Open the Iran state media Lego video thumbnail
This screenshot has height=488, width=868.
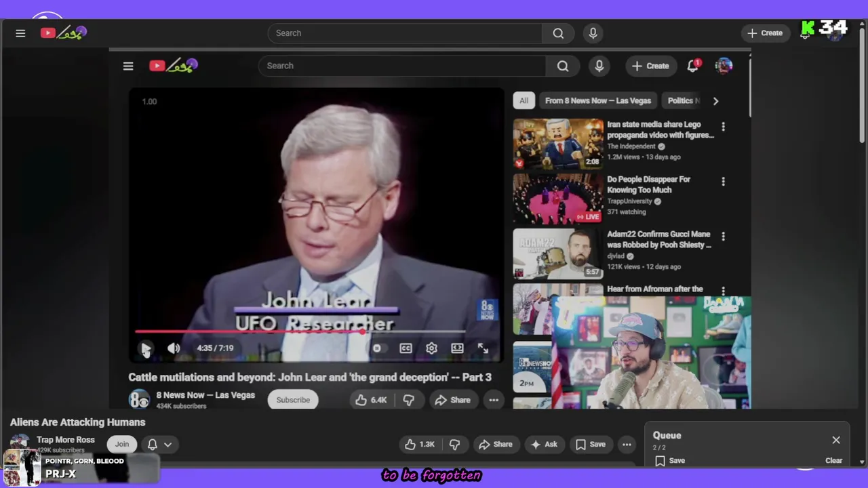click(x=558, y=143)
